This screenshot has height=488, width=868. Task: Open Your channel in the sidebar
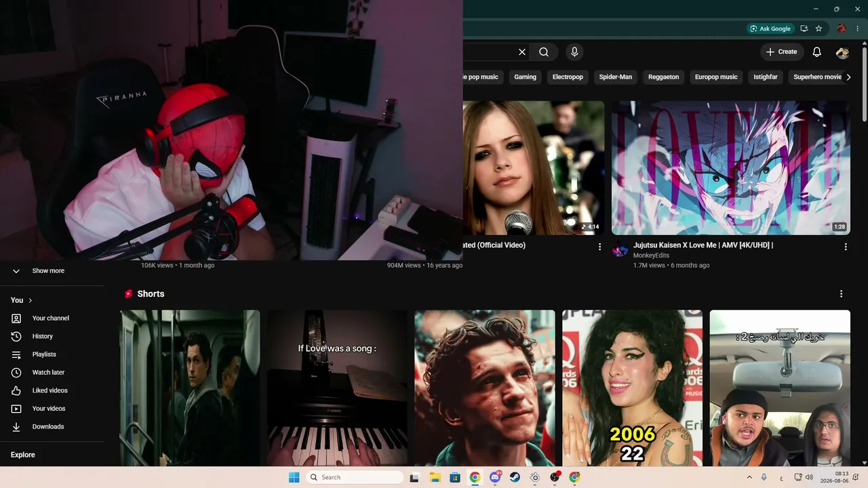[52, 319]
